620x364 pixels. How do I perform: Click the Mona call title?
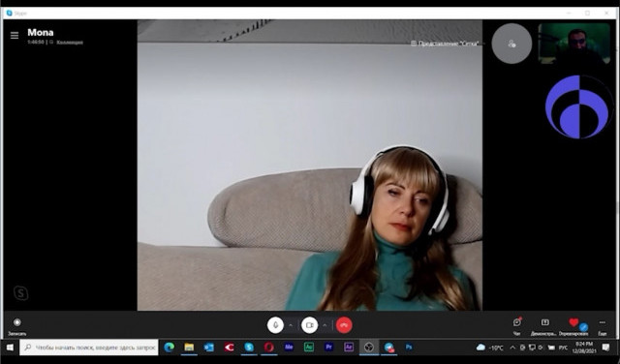coord(41,32)
